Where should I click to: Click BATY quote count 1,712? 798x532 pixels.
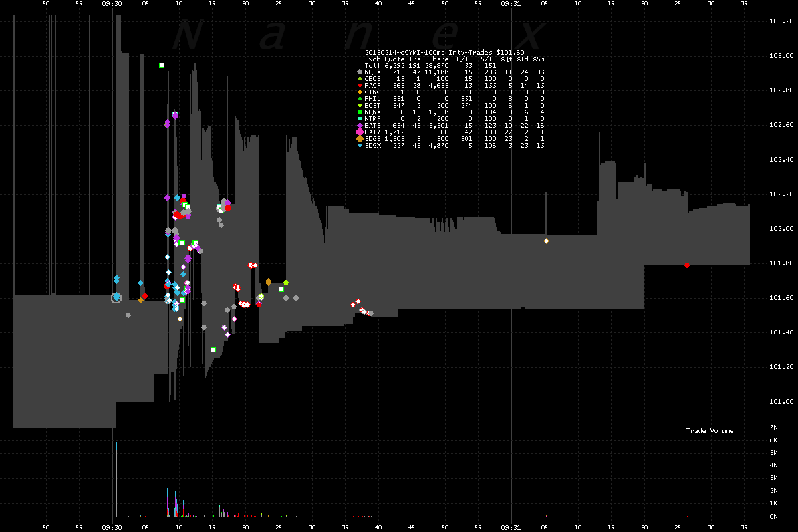394,132
